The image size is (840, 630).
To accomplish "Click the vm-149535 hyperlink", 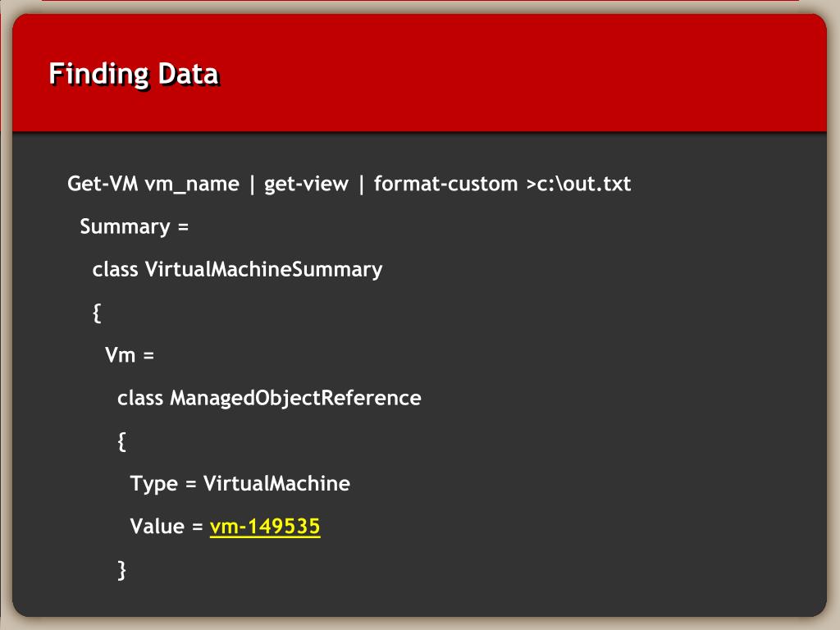I will click(265, 526).
